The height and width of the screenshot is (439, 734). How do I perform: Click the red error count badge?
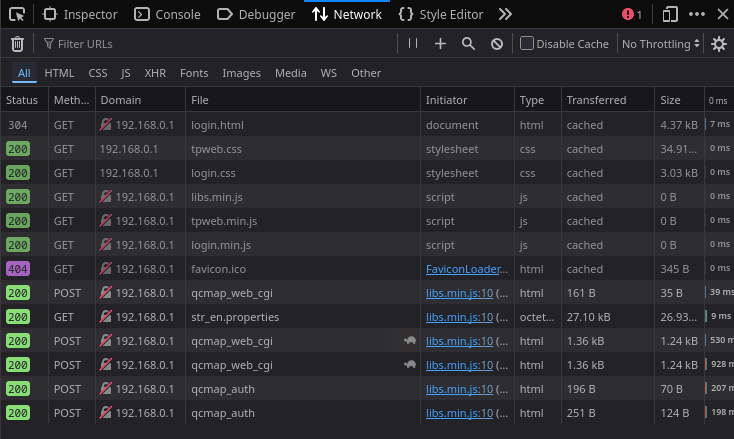point(632,14)
